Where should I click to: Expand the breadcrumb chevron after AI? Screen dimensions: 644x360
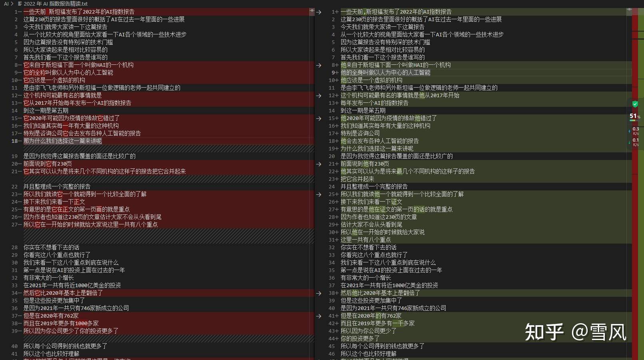(12, 4)
